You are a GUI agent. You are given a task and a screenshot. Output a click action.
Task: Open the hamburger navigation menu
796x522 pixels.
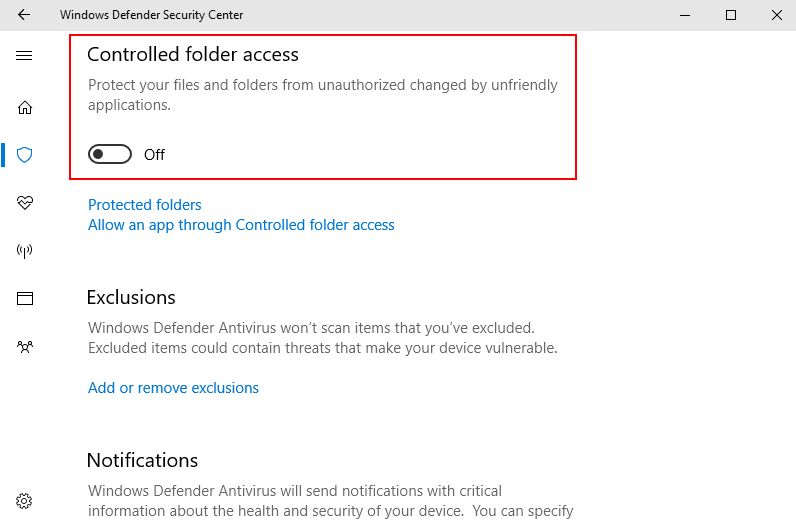[x=24, y=56]
